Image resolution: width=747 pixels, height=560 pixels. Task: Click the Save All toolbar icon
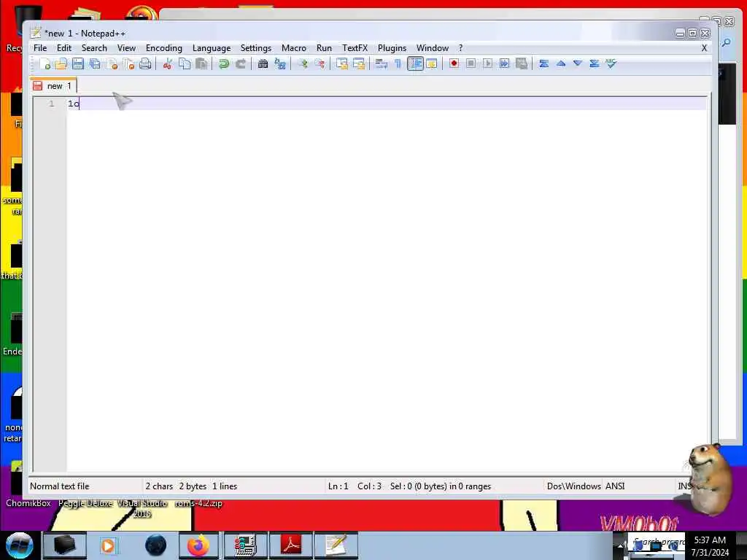pyautogui.click(x=95, y=63)
